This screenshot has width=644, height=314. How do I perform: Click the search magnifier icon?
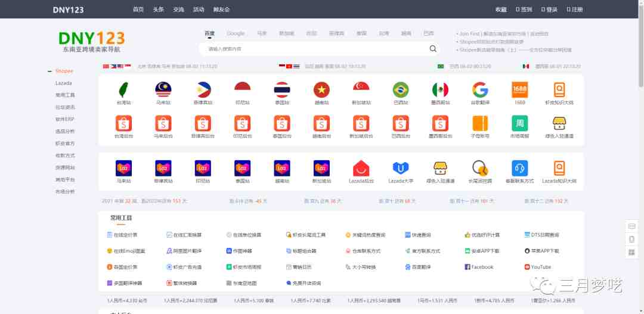[x=433, y=49]
